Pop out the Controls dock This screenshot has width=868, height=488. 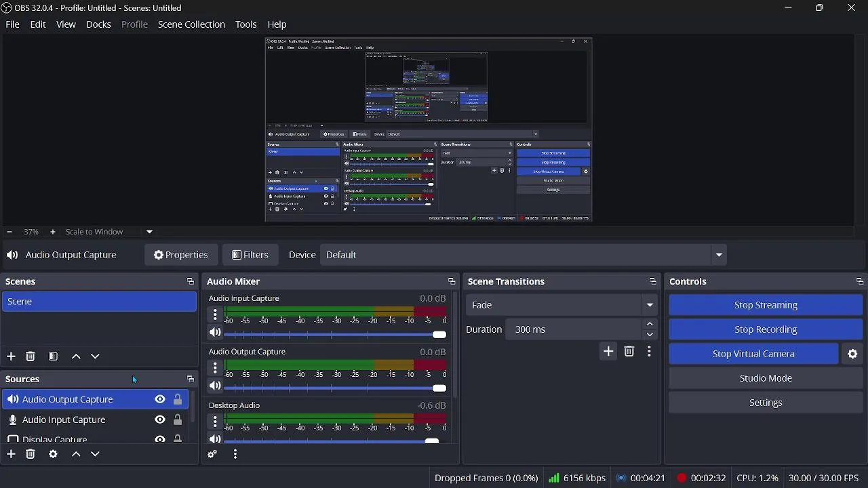pyautogui.click(x=860, y=281)
